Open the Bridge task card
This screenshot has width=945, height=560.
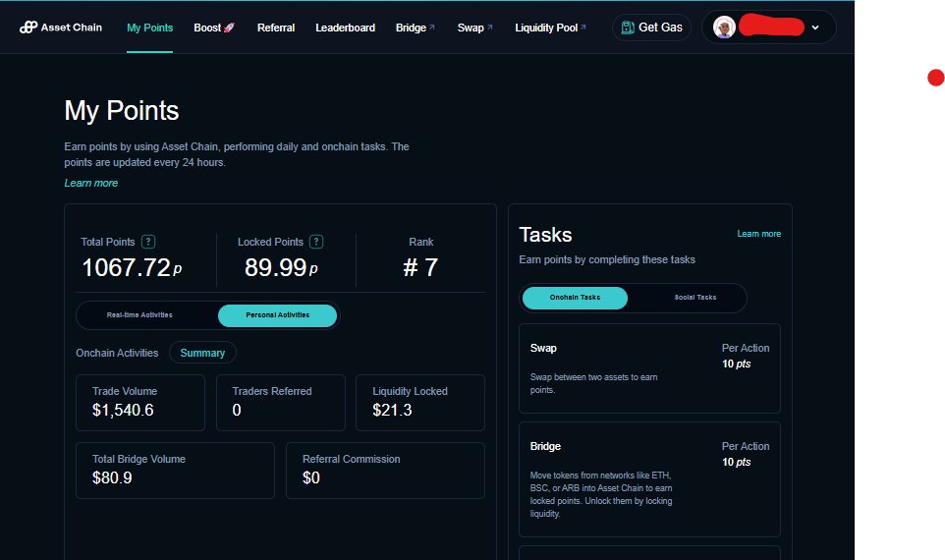649,479
